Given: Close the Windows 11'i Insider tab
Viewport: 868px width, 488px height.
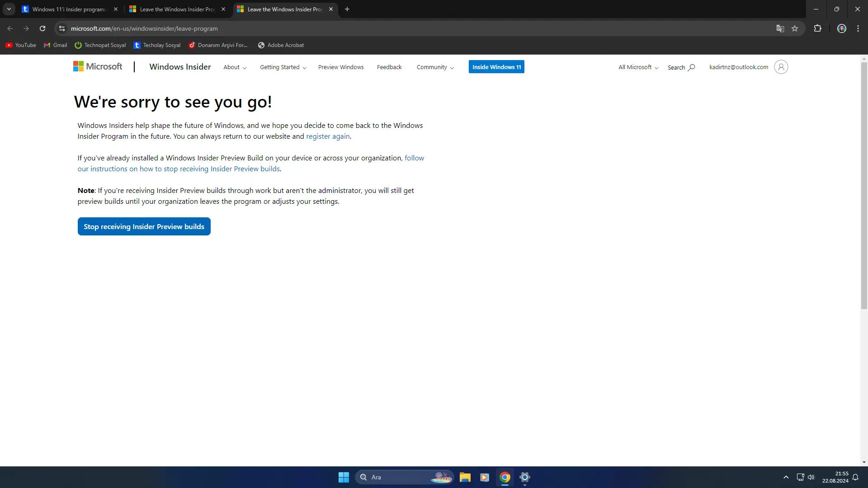Looking at the screenshot, I should point(116,9).
